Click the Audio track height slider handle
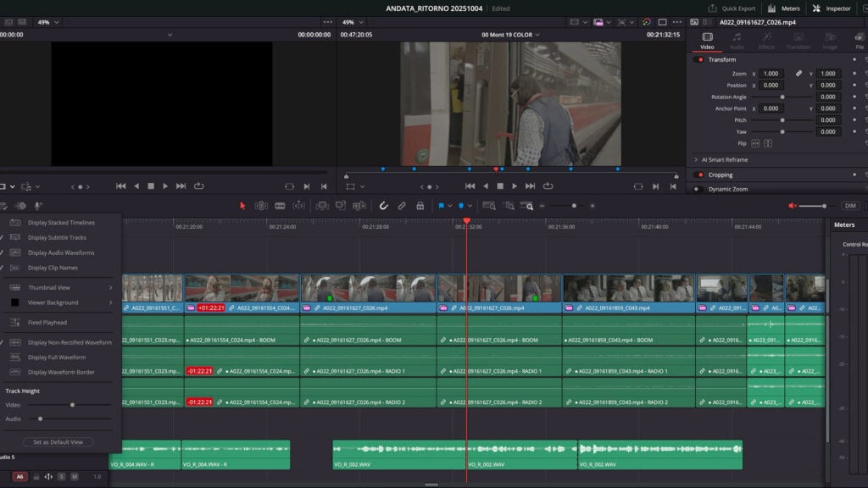 pyautogui.click(x=40, y=419)
